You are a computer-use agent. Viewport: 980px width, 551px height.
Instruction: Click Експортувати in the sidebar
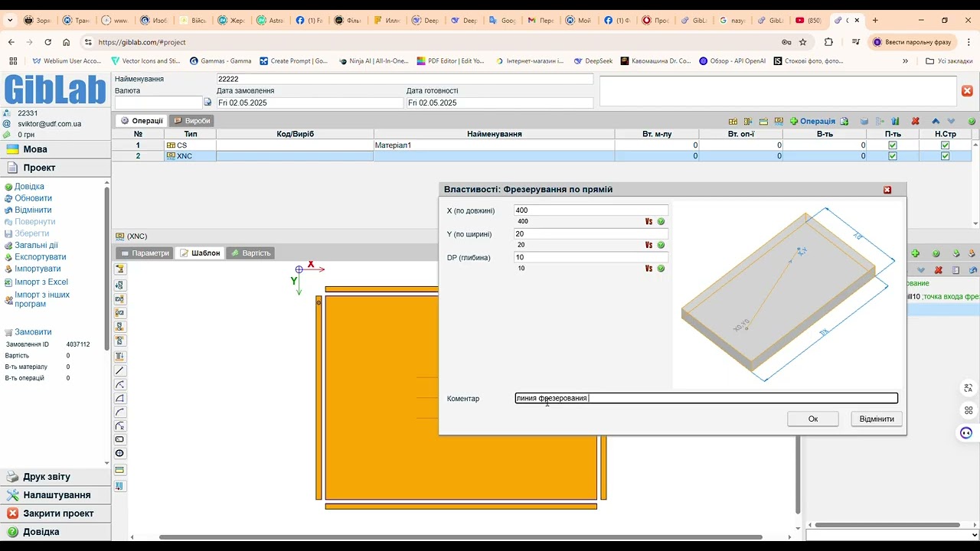pos(40,257)
